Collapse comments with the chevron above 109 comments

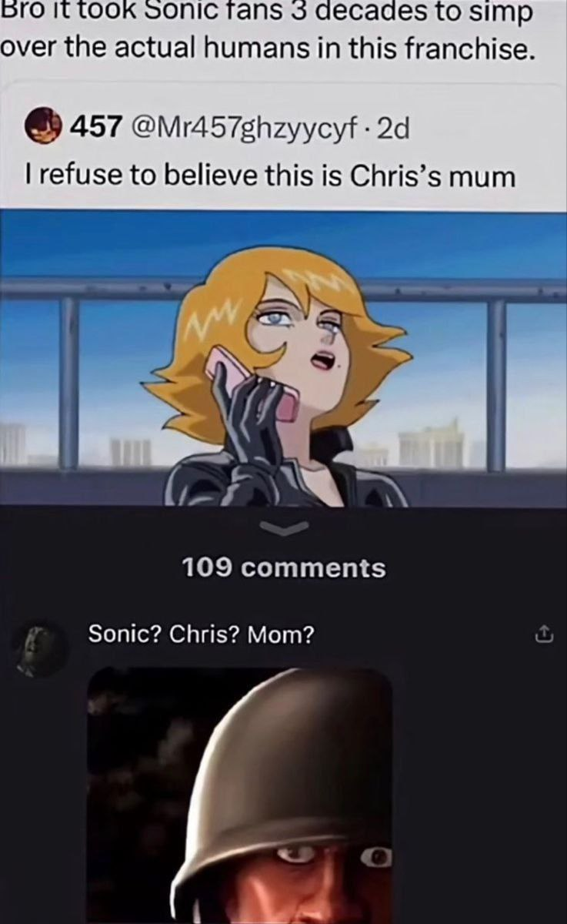[x=282, y=527]
